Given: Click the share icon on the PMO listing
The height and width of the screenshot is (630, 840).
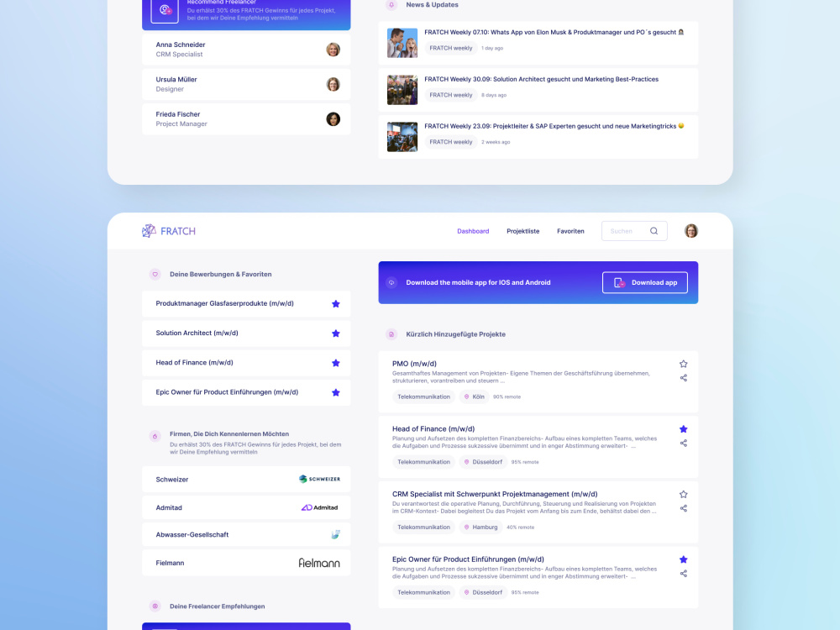Looking at the screenshot, I should 683,378.
